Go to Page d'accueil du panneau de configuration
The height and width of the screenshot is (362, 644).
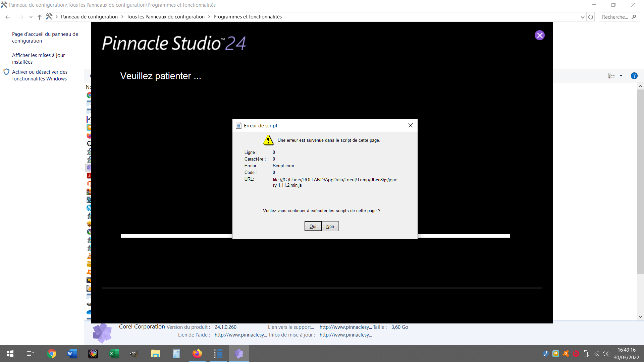point(45,37)
